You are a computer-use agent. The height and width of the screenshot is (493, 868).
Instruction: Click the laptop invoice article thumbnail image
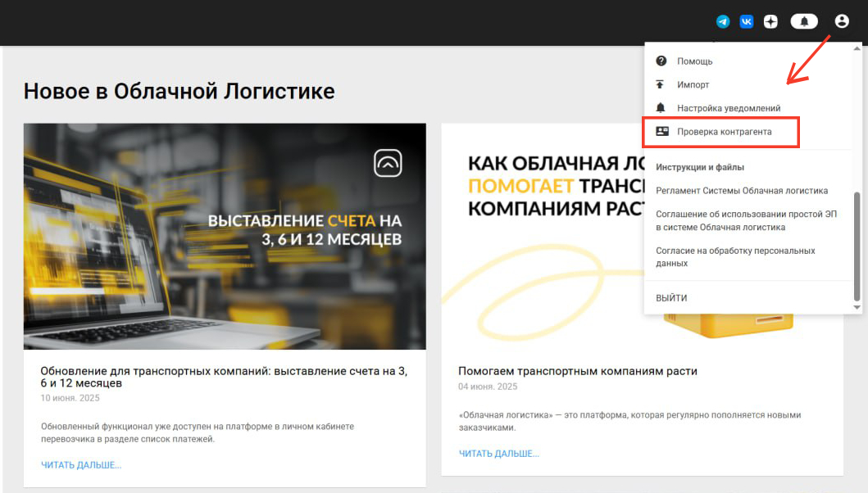(225, 237)
